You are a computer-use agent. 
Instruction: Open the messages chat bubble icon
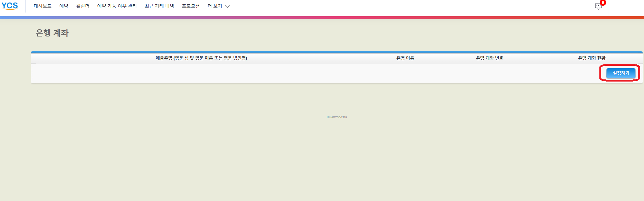598,6
